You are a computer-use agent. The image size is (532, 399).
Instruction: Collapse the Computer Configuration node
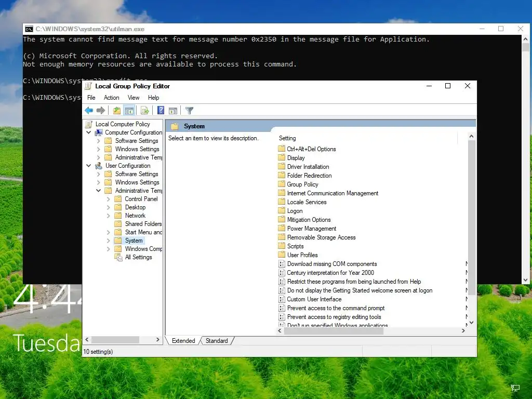[88, 132]
